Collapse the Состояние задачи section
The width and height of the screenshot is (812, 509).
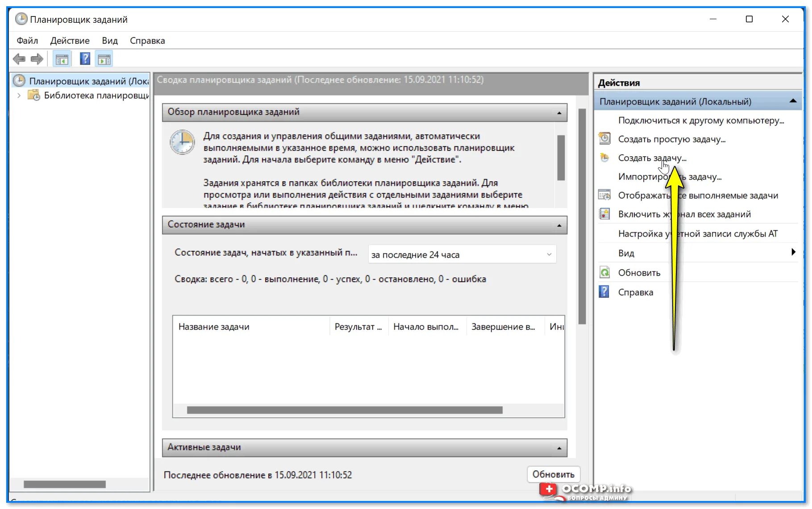[x=559, y=225]
